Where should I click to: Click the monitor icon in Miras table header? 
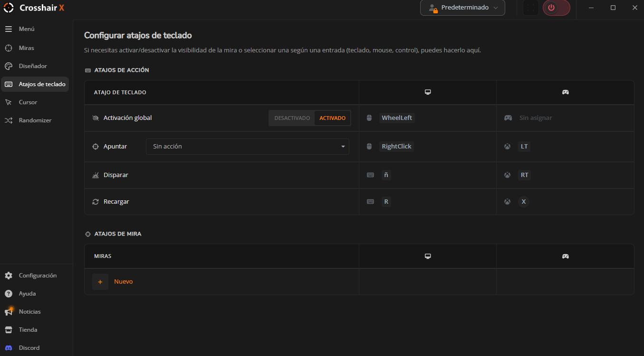point(428,256)
